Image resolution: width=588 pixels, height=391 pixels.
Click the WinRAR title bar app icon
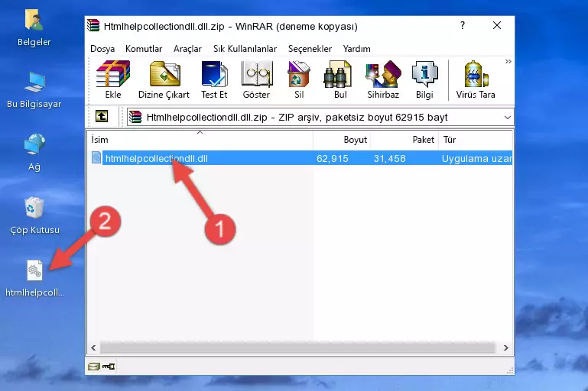click(x=93, y=25)
